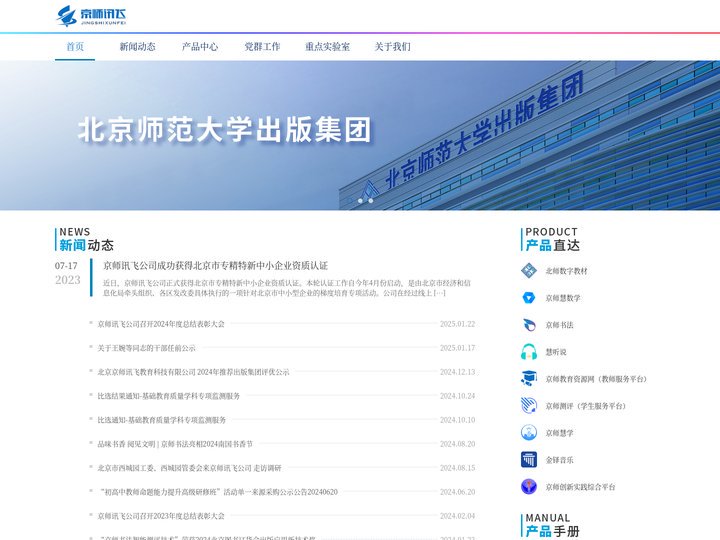Click the 京师书法 brush stroke icon
Viewport: 720px width, 540px height.
[529, 325]
